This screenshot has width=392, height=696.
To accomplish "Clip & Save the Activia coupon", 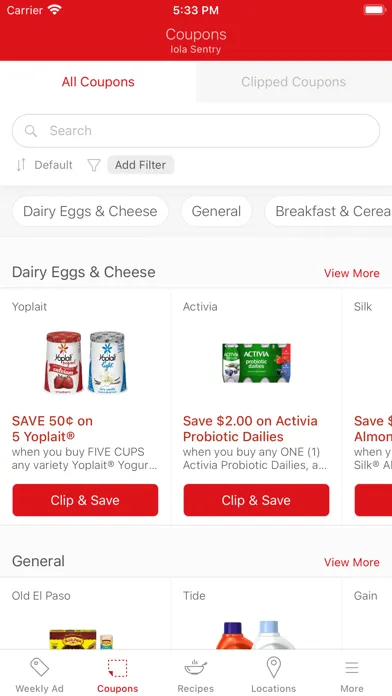I will click(x=256, y=500).
